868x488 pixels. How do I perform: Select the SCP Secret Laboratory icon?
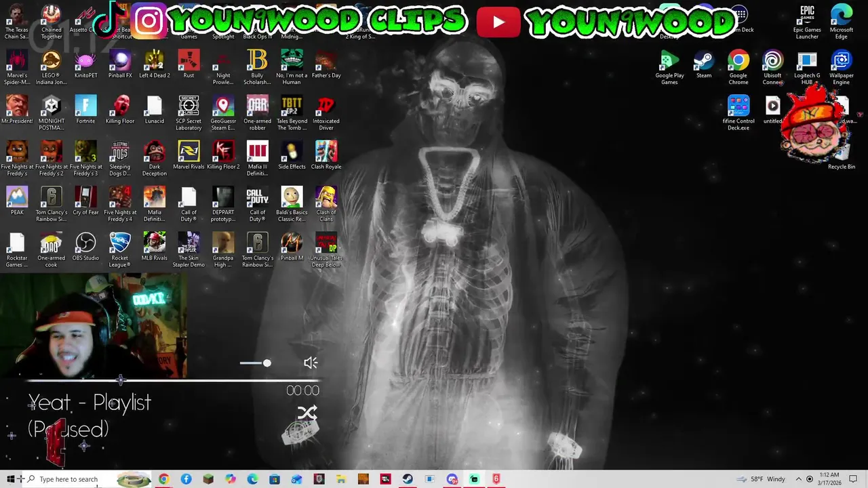189,113
